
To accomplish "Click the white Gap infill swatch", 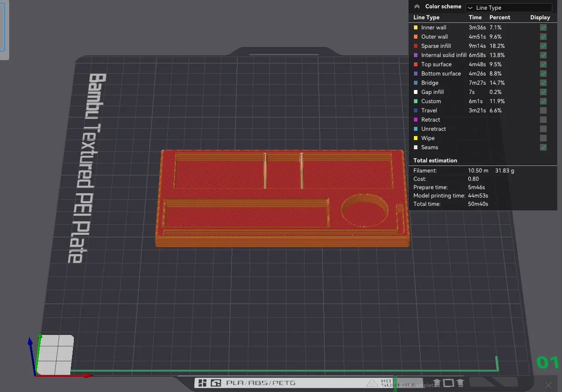I will pos(416,92).
